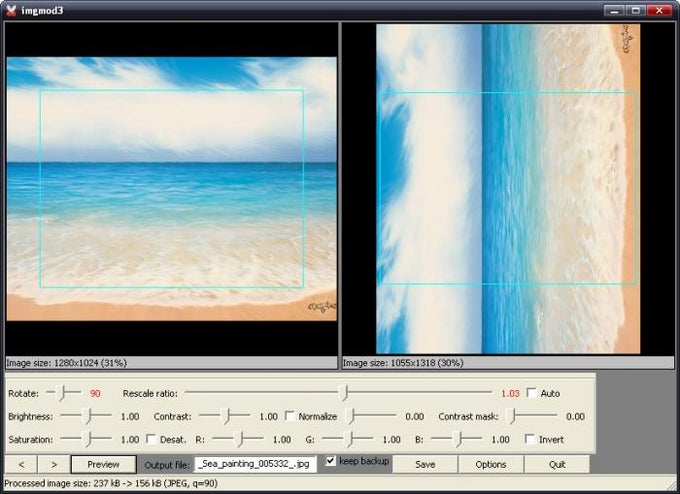Close the imgmod3 window
The height and width of the screenshot is (494, 680).
(x=660, y=10)
